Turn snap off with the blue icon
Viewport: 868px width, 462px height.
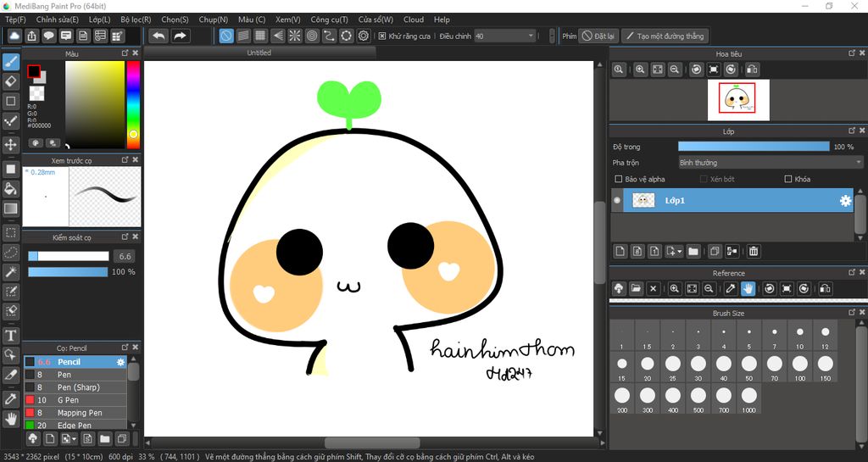[x=225, y=36]
